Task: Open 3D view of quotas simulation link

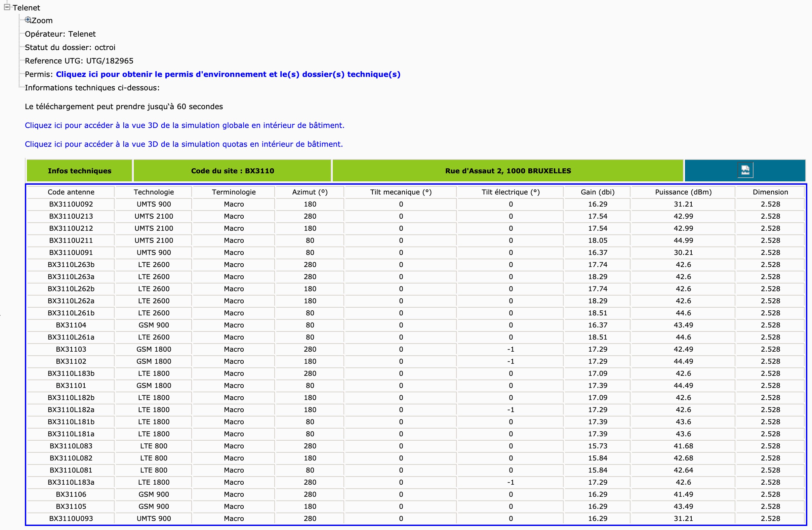Action: [184, 144]
